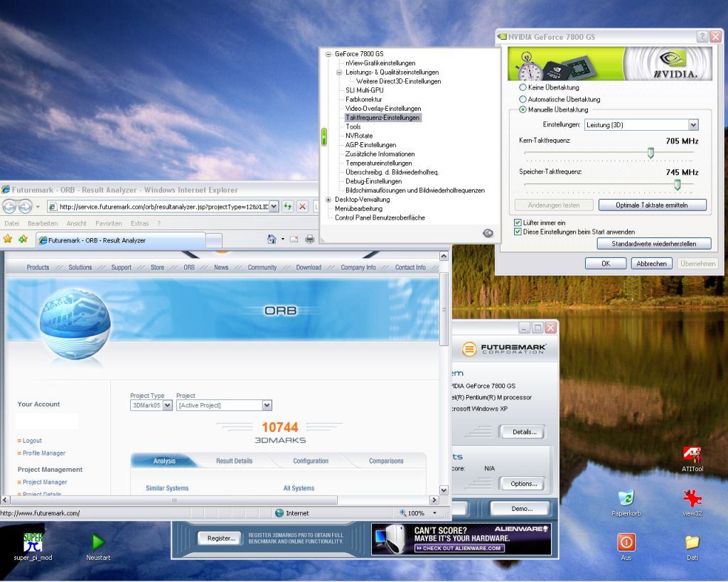Select Temperatureinstellungen tree item
This screenshot has width=728, height=582.
378,163
